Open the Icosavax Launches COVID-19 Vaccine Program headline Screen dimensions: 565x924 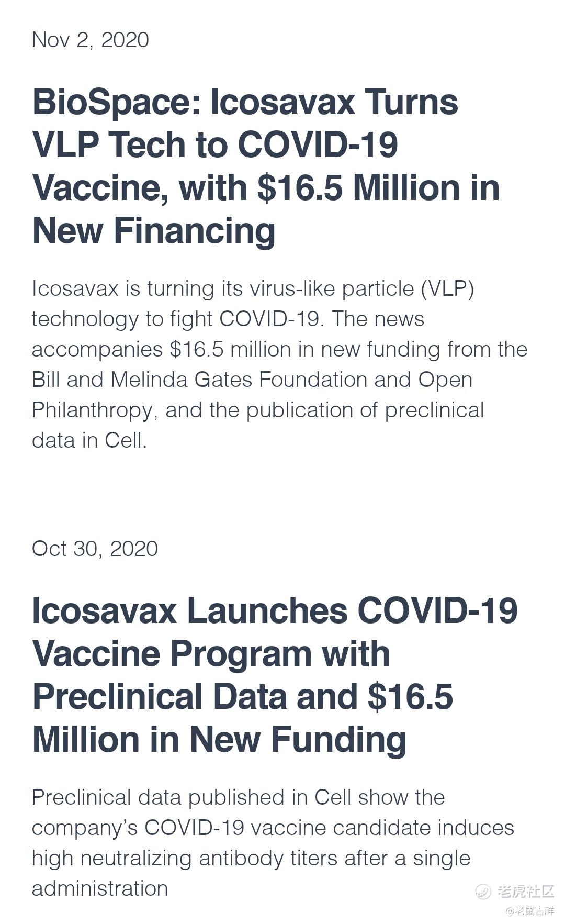click(x=275, y=675)
